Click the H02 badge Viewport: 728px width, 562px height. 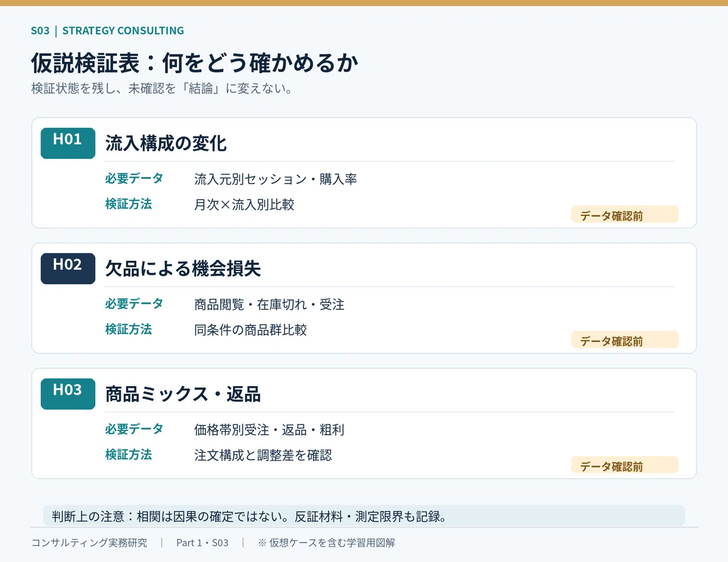(68, 269)
